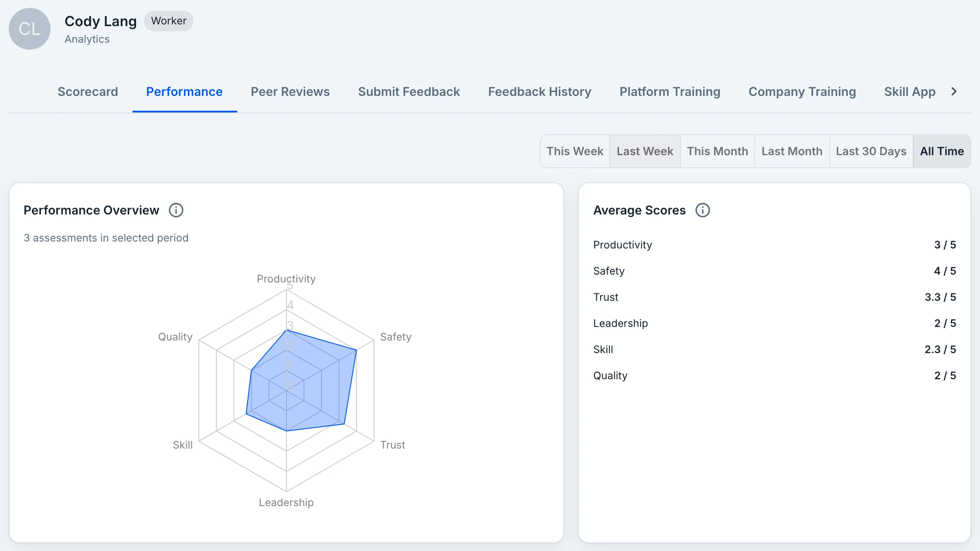This screenshot has height=551, width=980.
Task: Click the CL profile avatar
Action: [30, 29]
